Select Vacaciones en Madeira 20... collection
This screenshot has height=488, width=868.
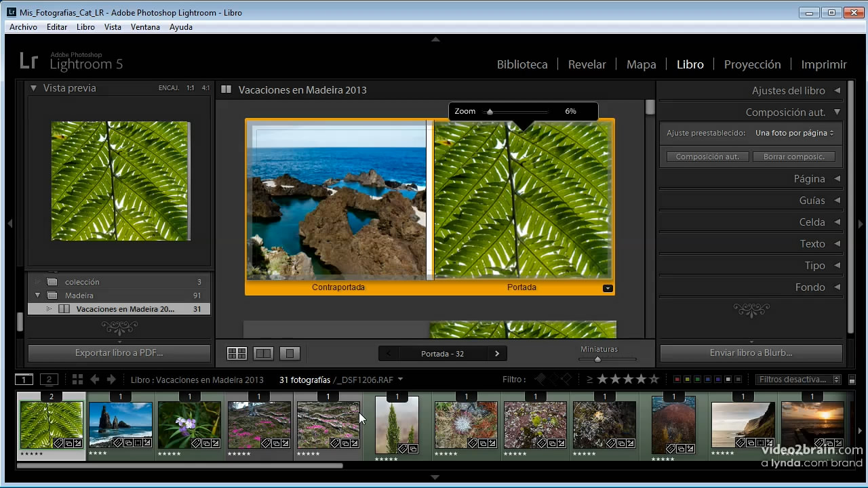(119, 309)
